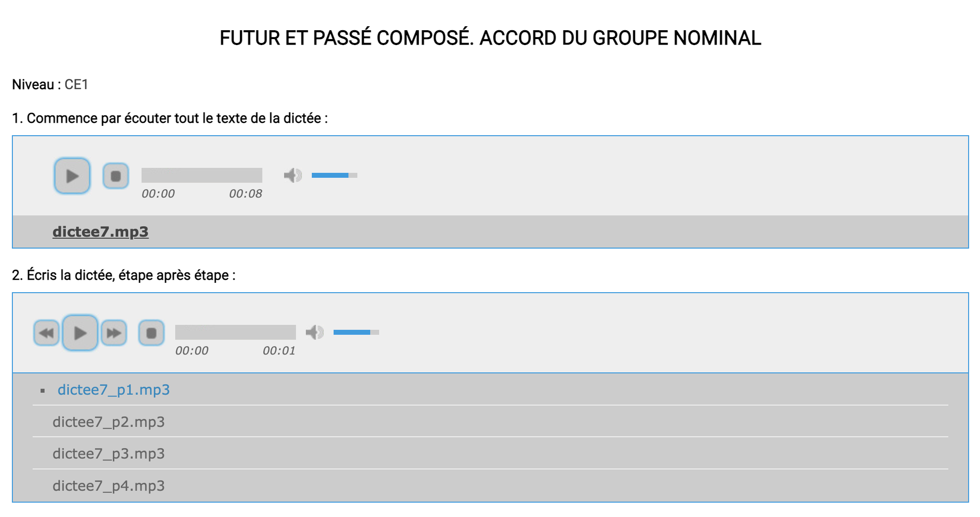
Task: Skip to next track in step player
Action: (114, 333)
